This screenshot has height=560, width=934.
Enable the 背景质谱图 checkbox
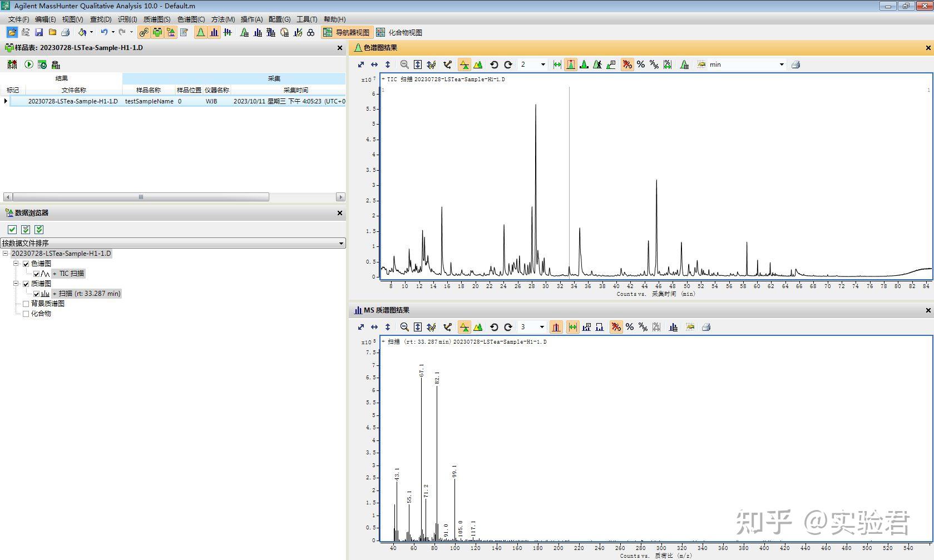(26, 303)
